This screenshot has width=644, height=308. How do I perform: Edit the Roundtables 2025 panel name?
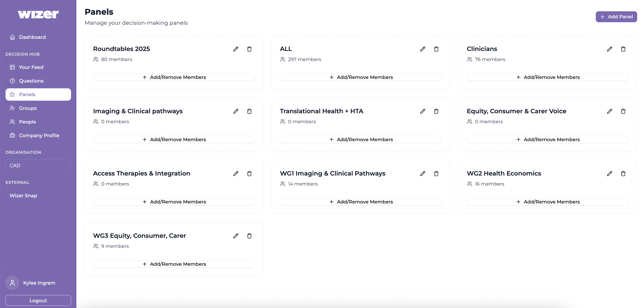point(235,49)
